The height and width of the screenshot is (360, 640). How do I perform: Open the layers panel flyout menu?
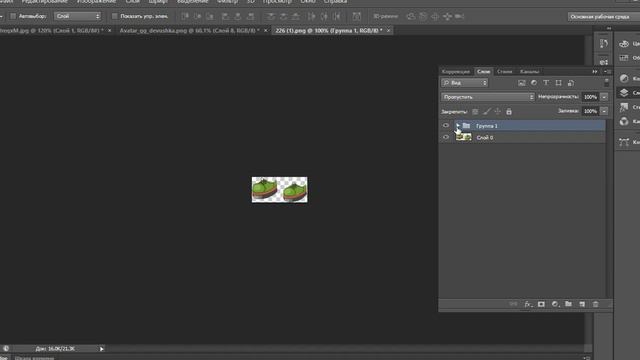pos(608,71)
